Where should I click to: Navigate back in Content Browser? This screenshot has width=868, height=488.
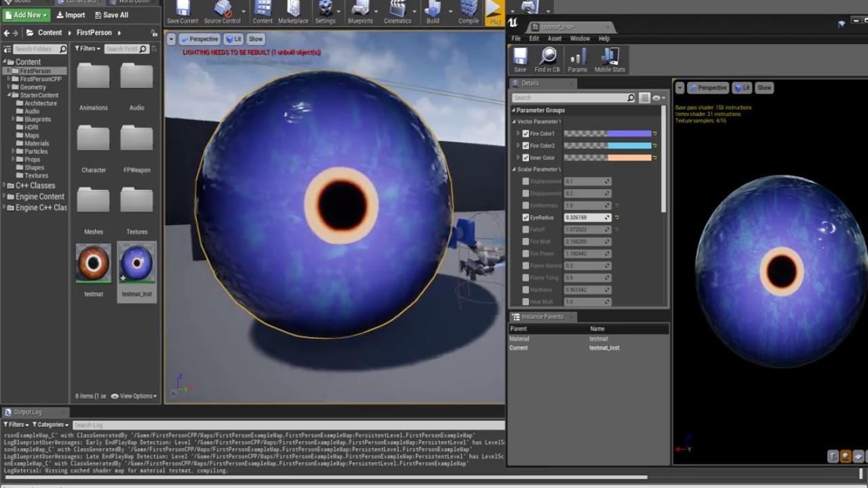[7, 33]
